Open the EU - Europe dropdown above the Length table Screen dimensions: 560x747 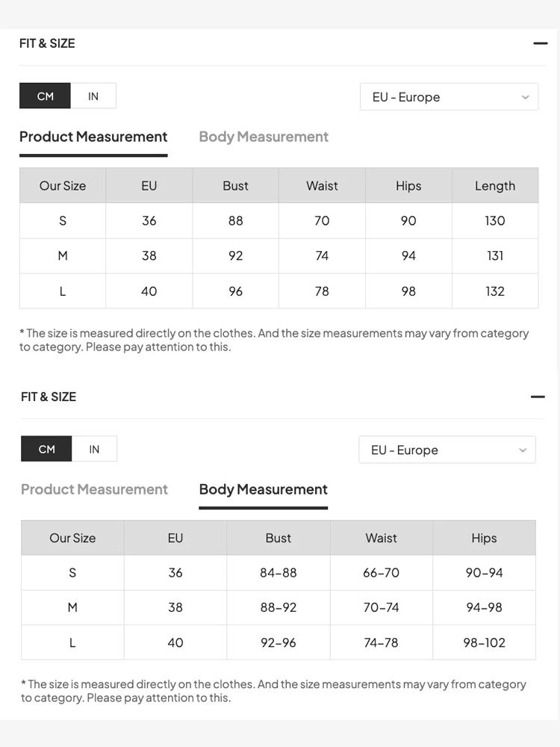point(449,97)
